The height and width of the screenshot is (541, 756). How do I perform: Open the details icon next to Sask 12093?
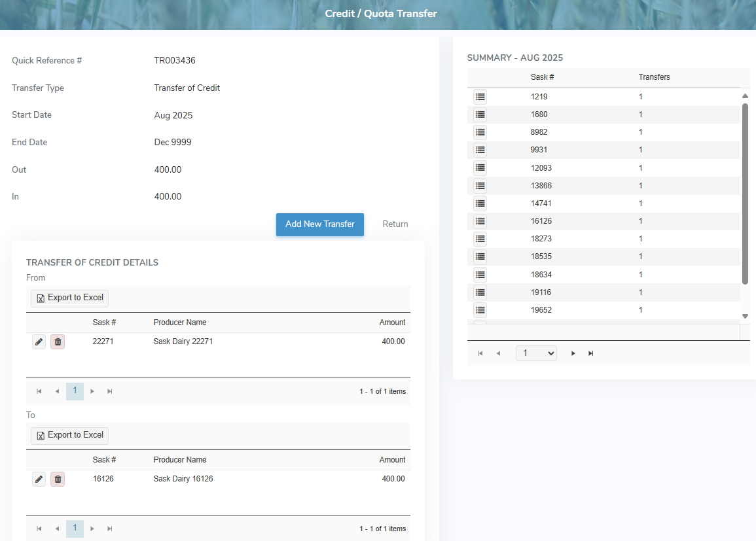coord(480,167)
